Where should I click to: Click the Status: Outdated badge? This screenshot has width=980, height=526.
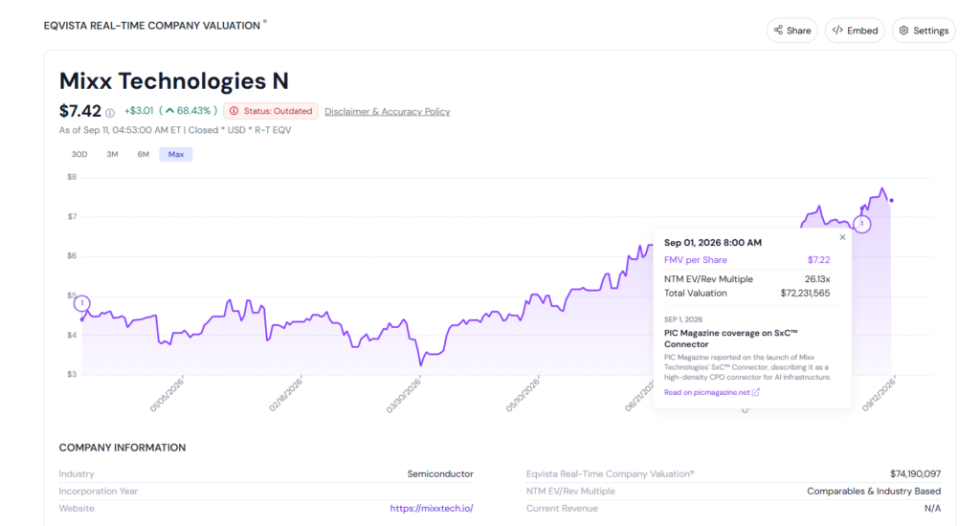[x=271, y=111]
